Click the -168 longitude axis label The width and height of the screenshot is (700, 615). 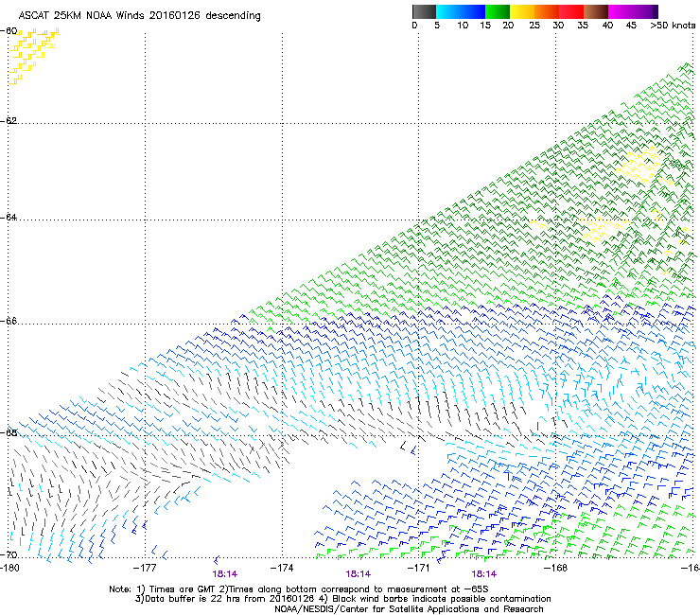point(555,568)
